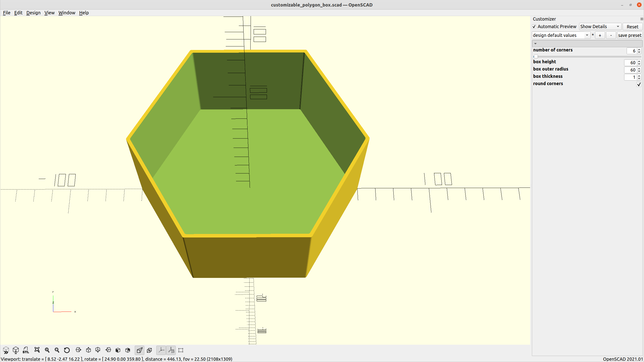Select the Zoom Out tool
The height and width of the screenshot is (362, 644).
pyautogui.click(x=57, y=350)
